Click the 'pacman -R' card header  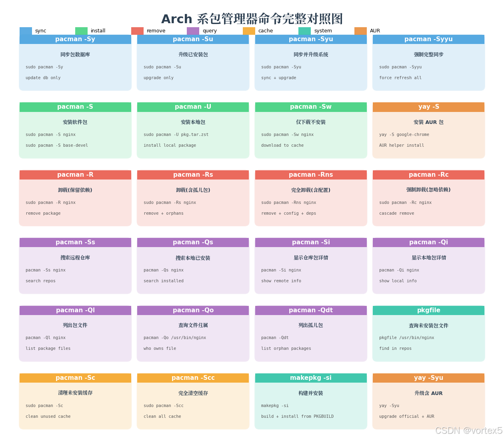pyautogui.click(x=75, y=175)
